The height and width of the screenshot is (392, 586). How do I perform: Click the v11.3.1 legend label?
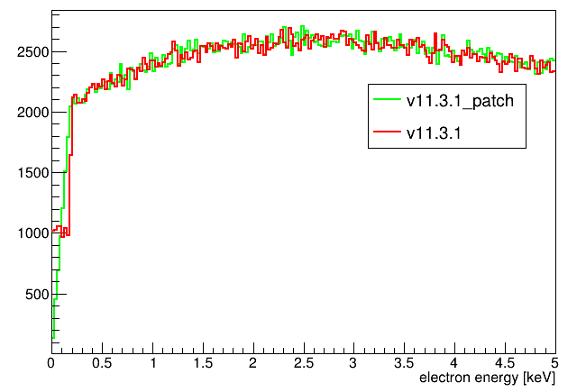point(434,132)
